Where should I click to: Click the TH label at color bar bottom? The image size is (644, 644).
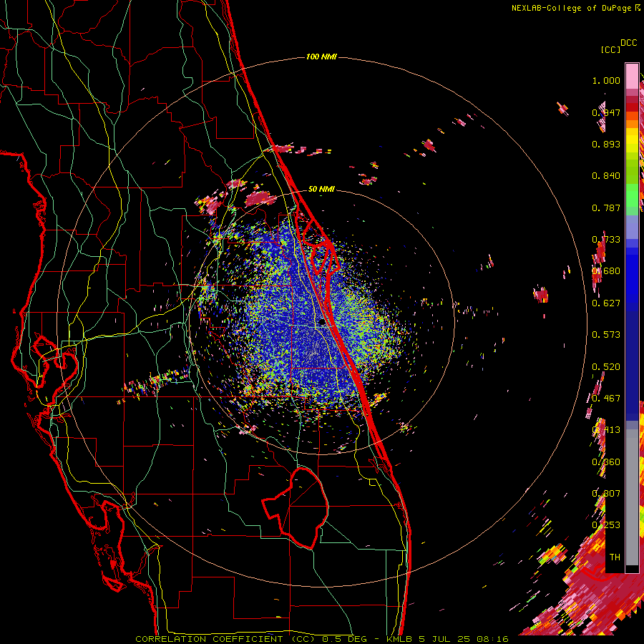click(x=615, y=557)
